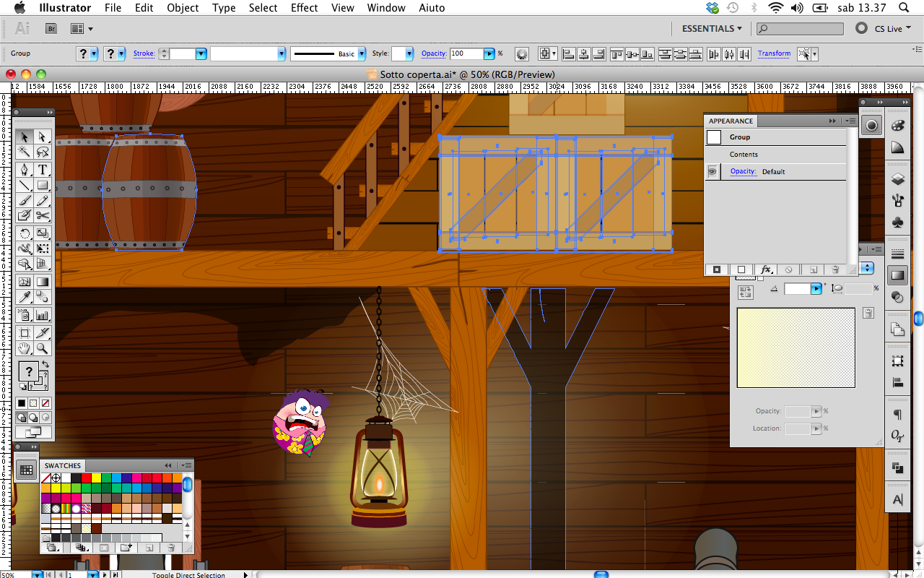Image resolution: width=924 pixels, height=578 pixels.
Task: Expand the Opacity value dropdown
Action: click(x=489, y=54)
